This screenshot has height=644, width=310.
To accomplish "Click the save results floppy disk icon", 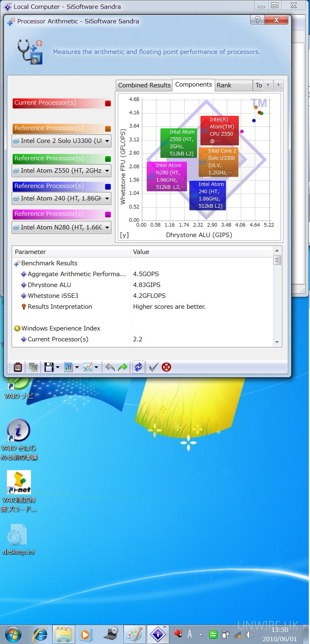I will click(x=49, y=367).
